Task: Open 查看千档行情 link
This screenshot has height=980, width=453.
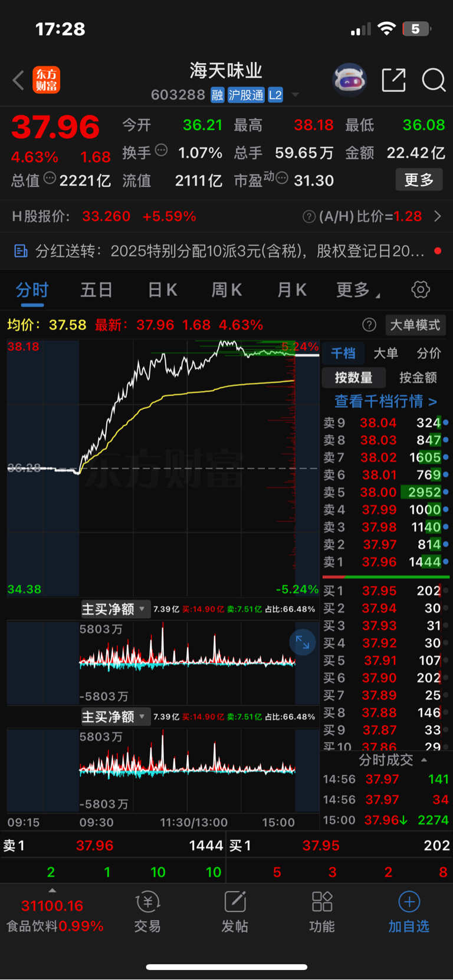Action: 386,401
